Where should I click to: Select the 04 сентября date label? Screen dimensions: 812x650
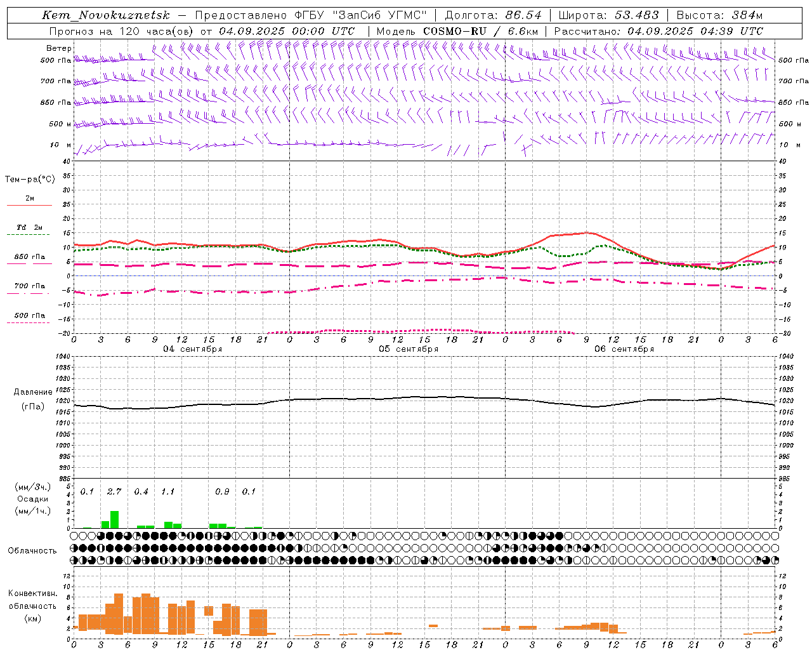193,349
